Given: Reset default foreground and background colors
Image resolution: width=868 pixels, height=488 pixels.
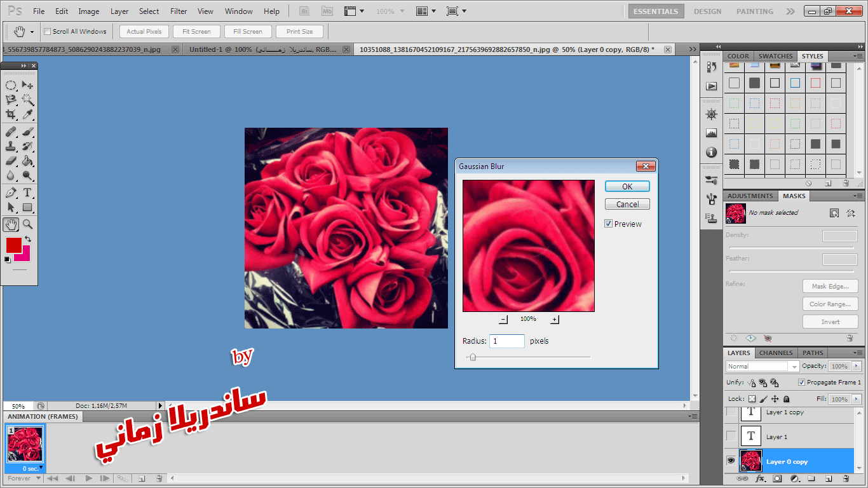Looking at the screenshot, I should click(x=8, y=259).
